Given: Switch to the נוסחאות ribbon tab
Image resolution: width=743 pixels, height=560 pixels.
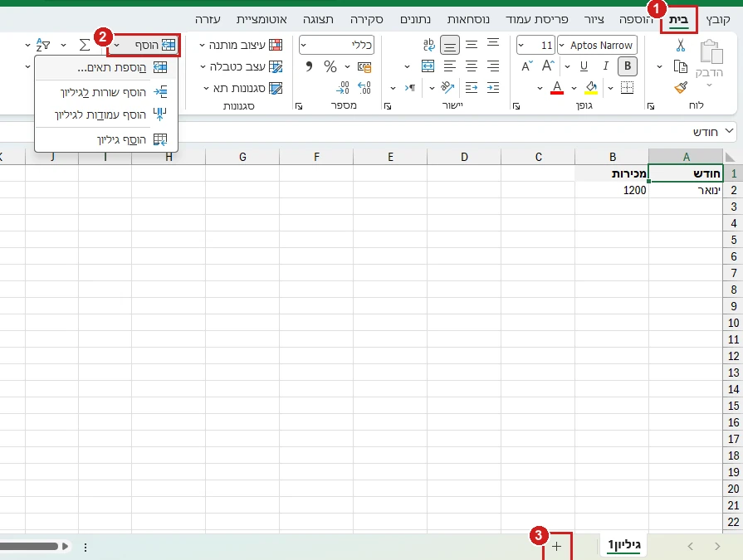Looking at the screenshot, I should (469, 19).
